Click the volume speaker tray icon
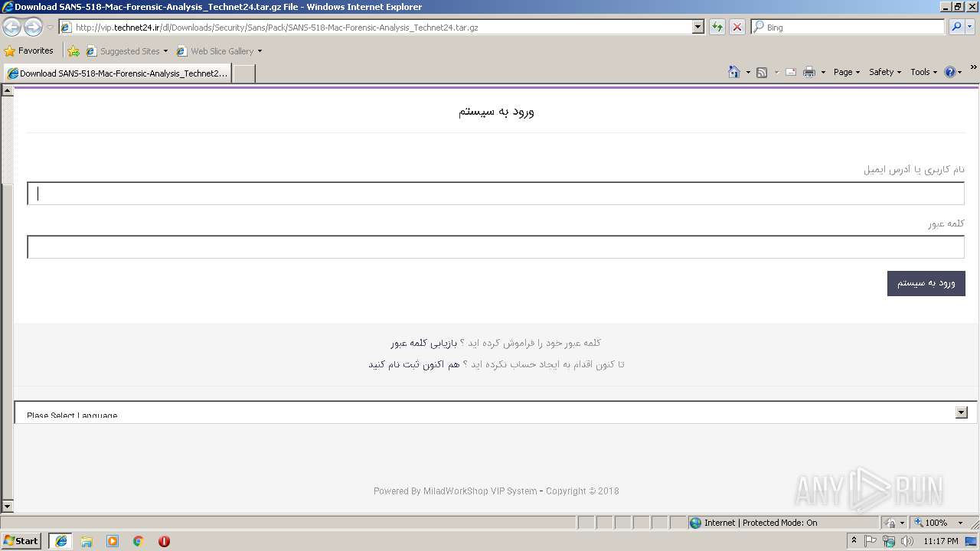 tap(907, 541)
